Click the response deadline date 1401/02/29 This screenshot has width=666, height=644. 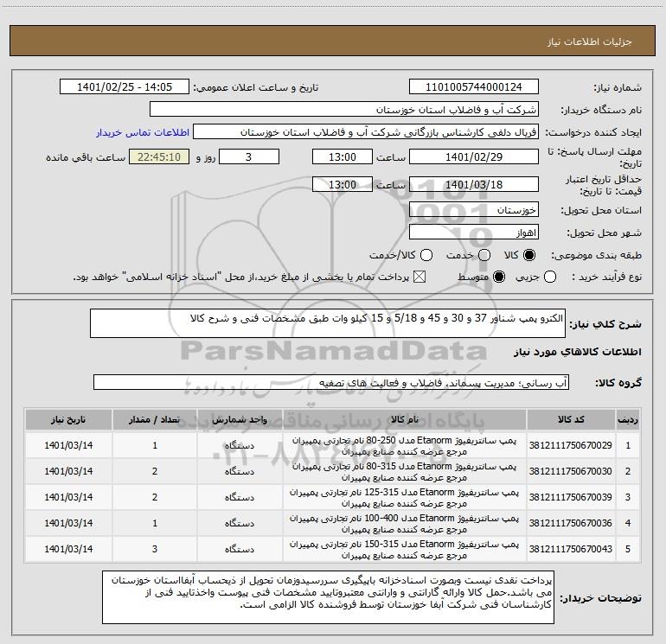tap(474, 156)
